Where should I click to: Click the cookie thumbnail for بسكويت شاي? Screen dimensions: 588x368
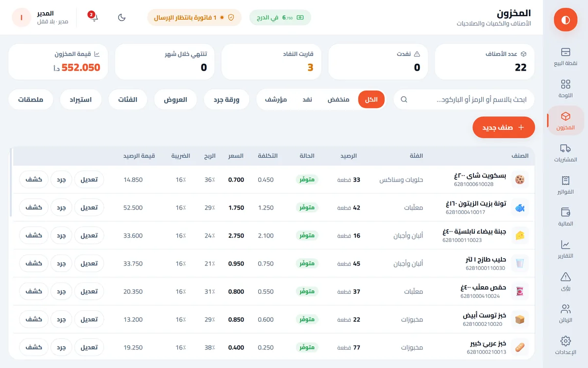point(520,180)
